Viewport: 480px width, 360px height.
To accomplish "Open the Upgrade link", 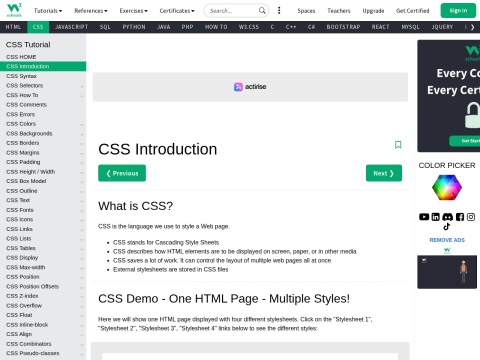I will point(373,11).
